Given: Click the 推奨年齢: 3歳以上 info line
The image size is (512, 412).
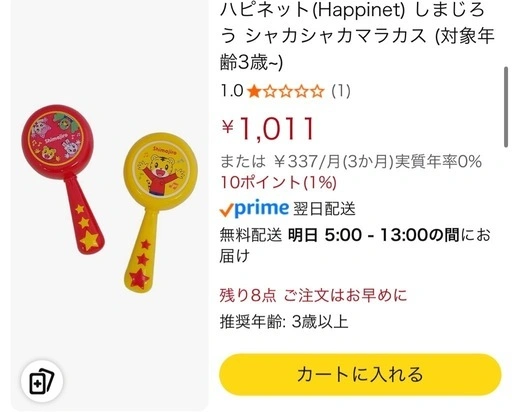Looking at the screenshot, I should tap(284, 322).
